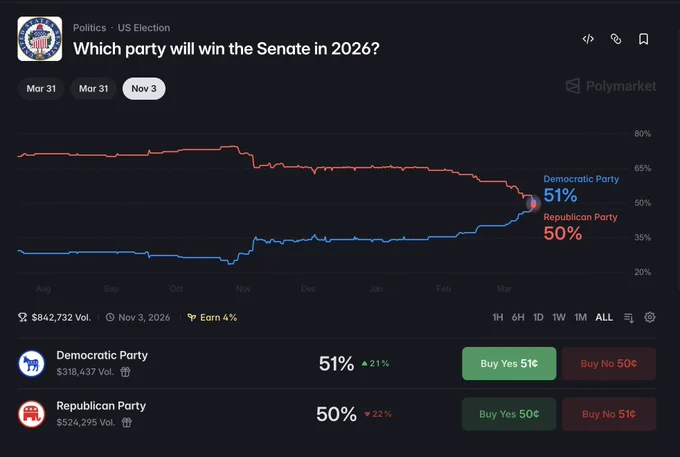Click the Republican Party elephant logo
680x457 pixels.
[x=32, y=414]
